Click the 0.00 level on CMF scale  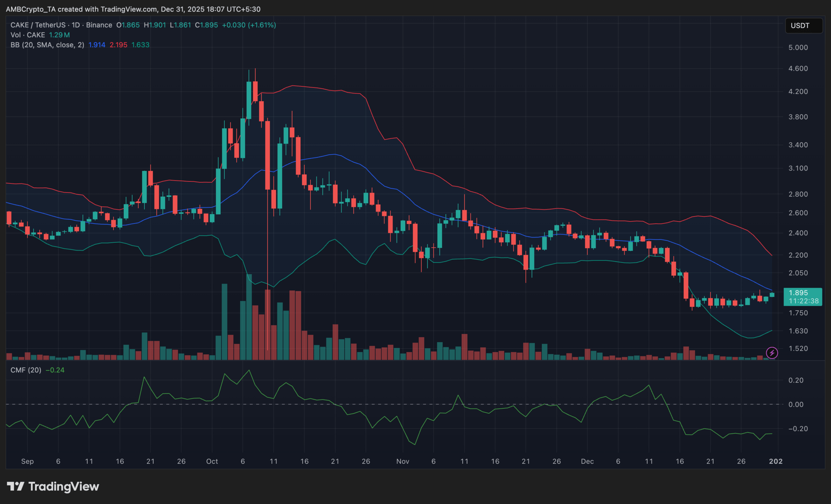(796, 404)
